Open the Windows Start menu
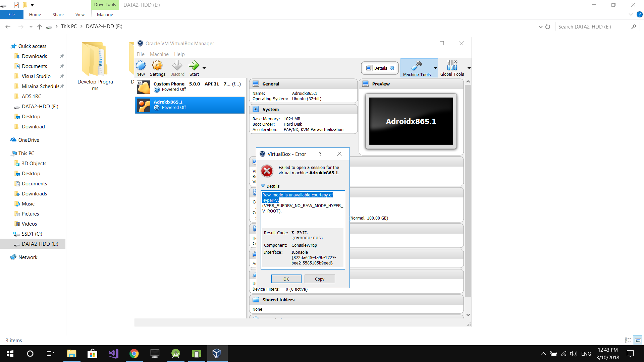The height and width of the screenshot is (362, 644). (x=10, y=354)
